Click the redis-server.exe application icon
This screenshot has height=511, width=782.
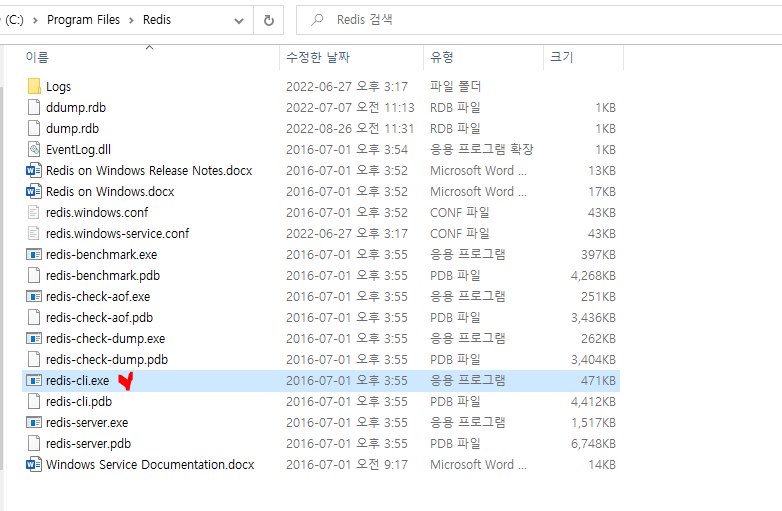(34, 422)
